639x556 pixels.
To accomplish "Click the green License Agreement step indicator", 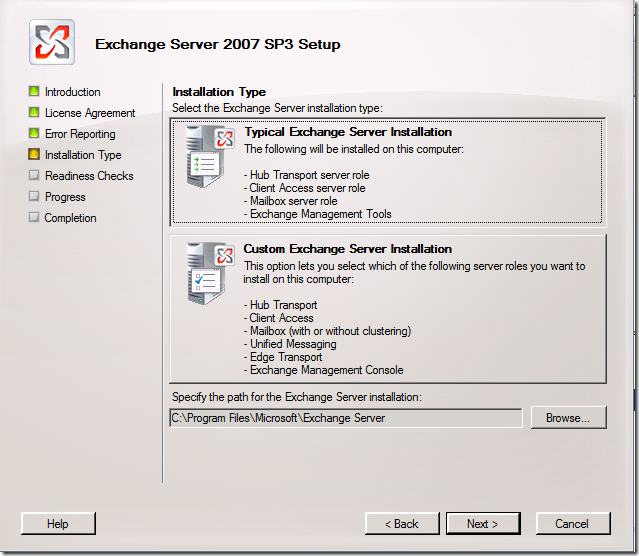I will tap(34, 112).
